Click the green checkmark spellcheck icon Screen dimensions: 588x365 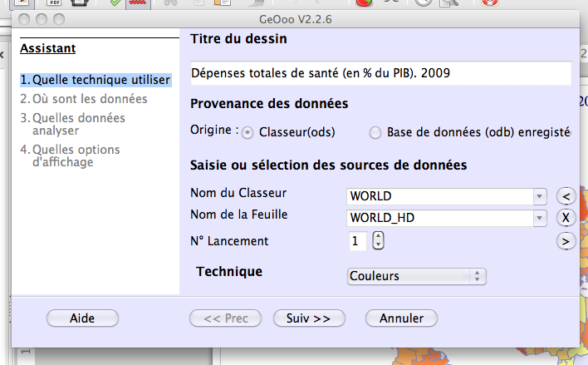[x=115, y=2]
